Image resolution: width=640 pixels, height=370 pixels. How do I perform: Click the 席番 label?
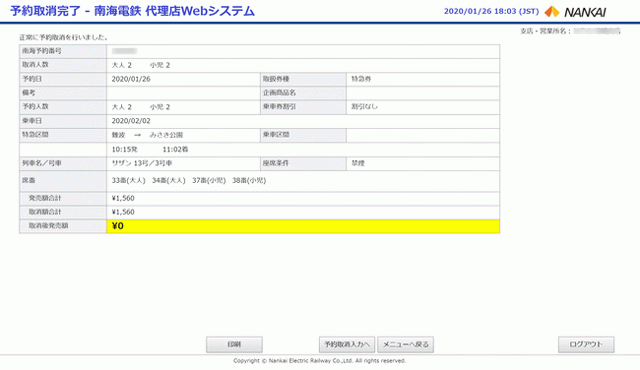(29, 180)
